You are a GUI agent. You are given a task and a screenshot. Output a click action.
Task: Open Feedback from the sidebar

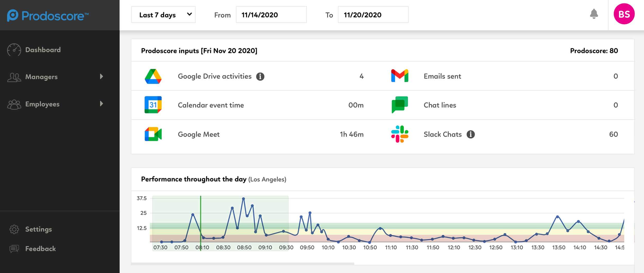40,248
